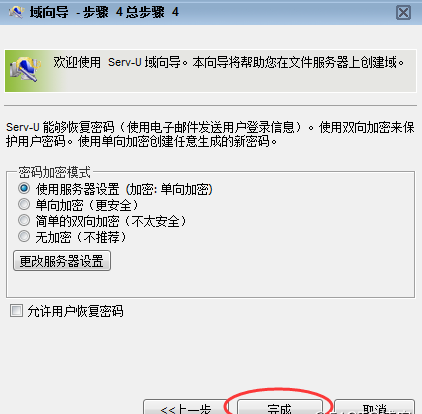Click the Serv-U icon in the title bar
422x414 pixels.
[16, 12]
